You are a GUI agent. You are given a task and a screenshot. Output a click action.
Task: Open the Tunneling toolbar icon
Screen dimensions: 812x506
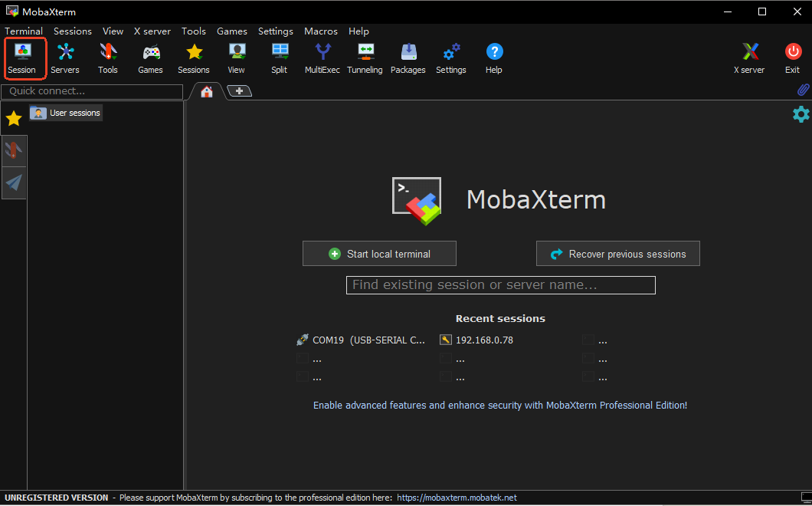click(365, 58)
